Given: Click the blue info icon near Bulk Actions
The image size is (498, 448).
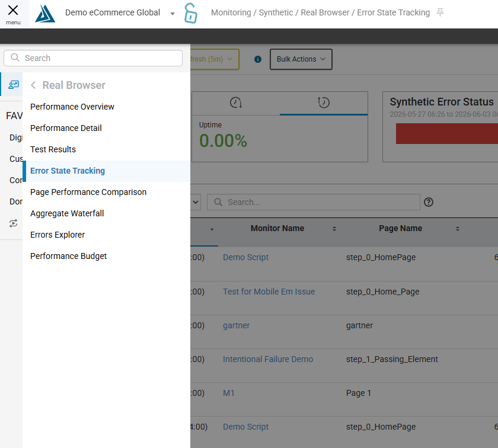Looking at the screenshot, I should tap(258, 59).
